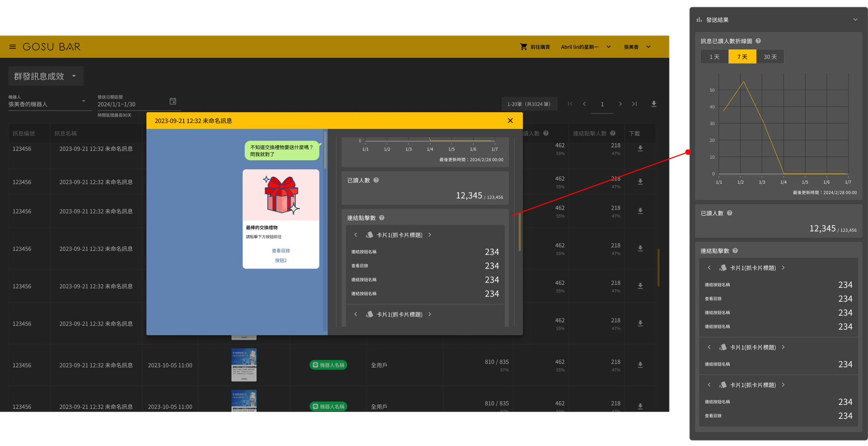Click help icon beside 連結點擊人數 column header

click(613, 133)
